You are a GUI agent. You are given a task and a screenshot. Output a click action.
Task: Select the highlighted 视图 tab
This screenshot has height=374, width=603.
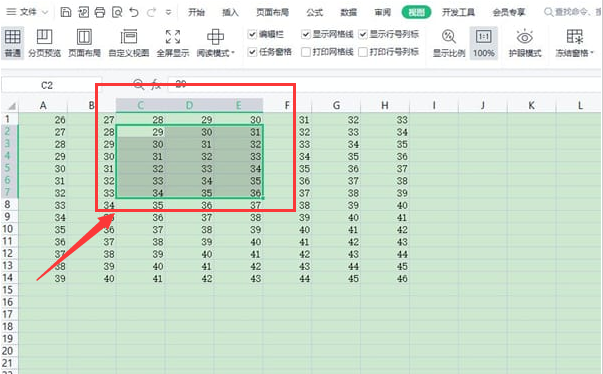click(416, 13)
